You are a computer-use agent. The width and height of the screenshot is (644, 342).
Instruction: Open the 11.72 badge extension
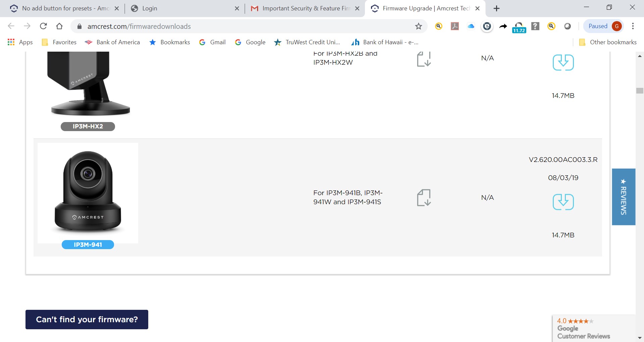519,27
